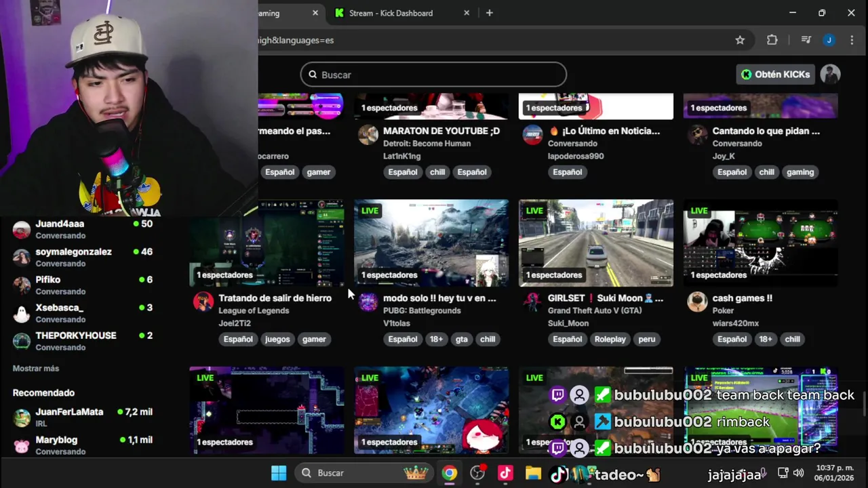Close the gaming browser tab
The height and width of the screenshot is (488, 868).
(315, 13)
